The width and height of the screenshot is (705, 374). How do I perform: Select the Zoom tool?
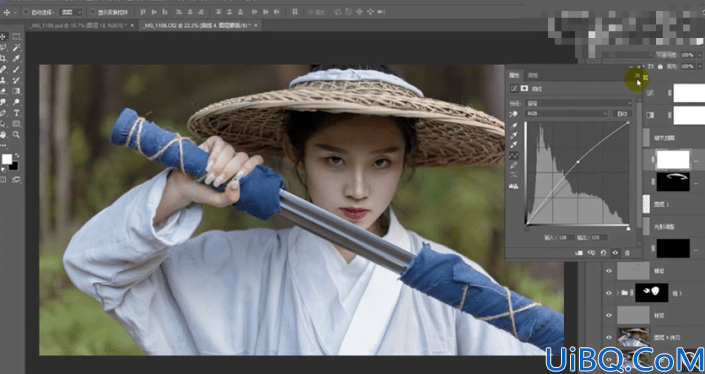16,134
